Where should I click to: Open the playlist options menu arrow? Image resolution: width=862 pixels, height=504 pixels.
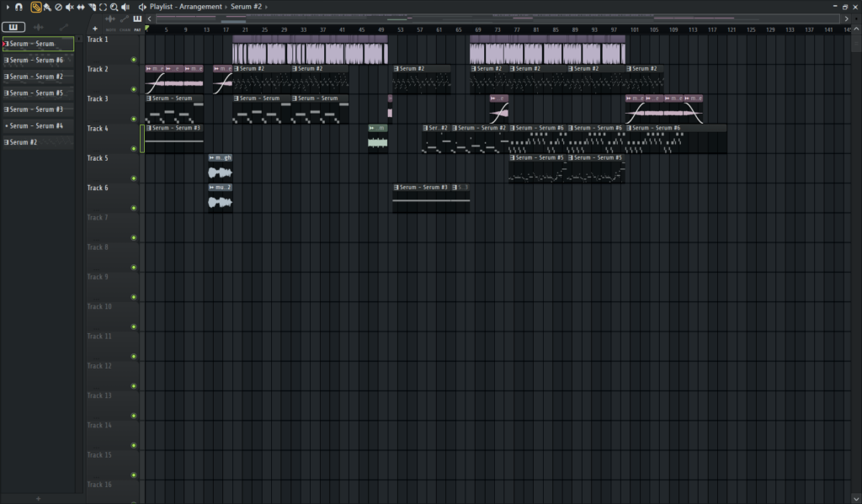click(7, 7)
